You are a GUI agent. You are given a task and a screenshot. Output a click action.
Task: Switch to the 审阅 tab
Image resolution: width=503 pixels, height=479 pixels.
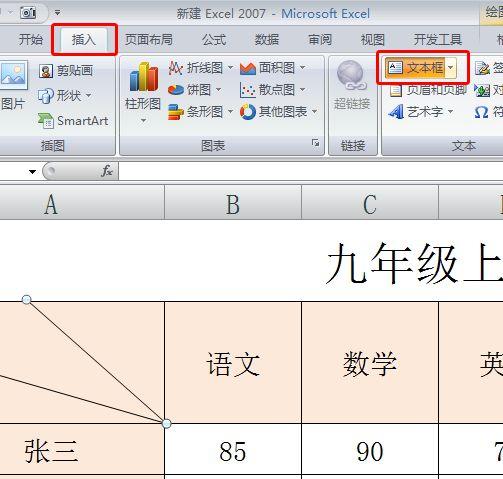[320, 39]
